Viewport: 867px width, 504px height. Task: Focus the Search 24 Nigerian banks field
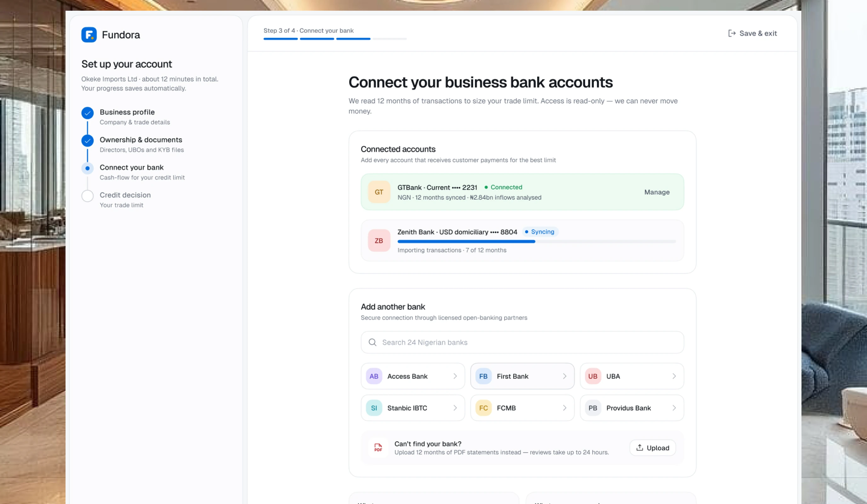(522, 342)
